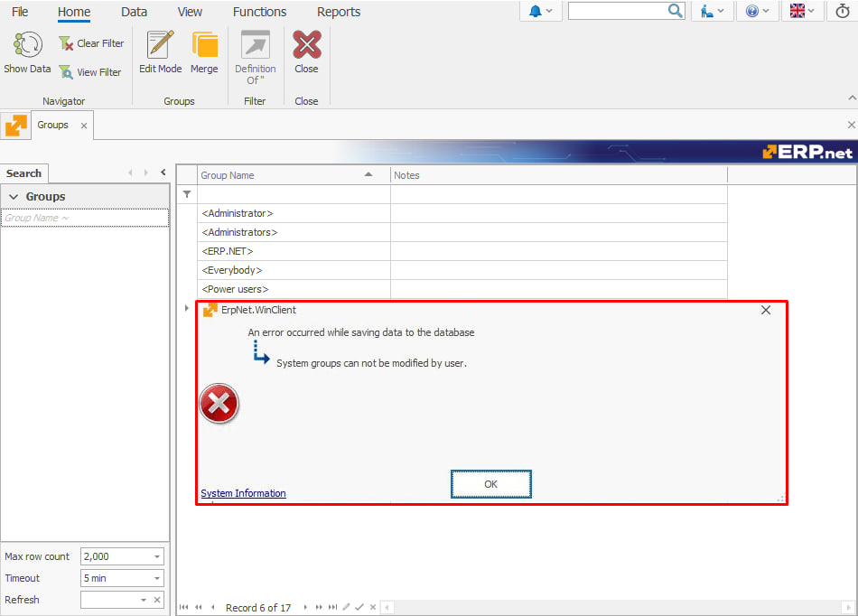Open the Functions ribbon tab

coord(259,12)
